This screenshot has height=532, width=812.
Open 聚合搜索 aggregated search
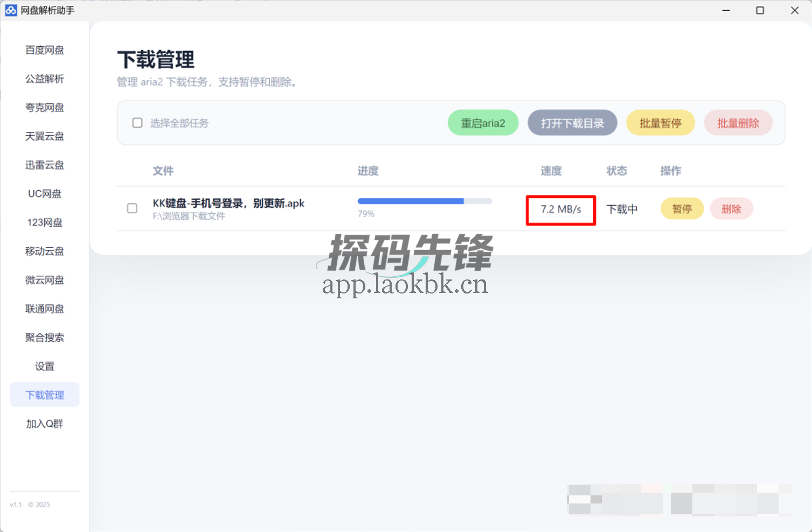point(44,337)
